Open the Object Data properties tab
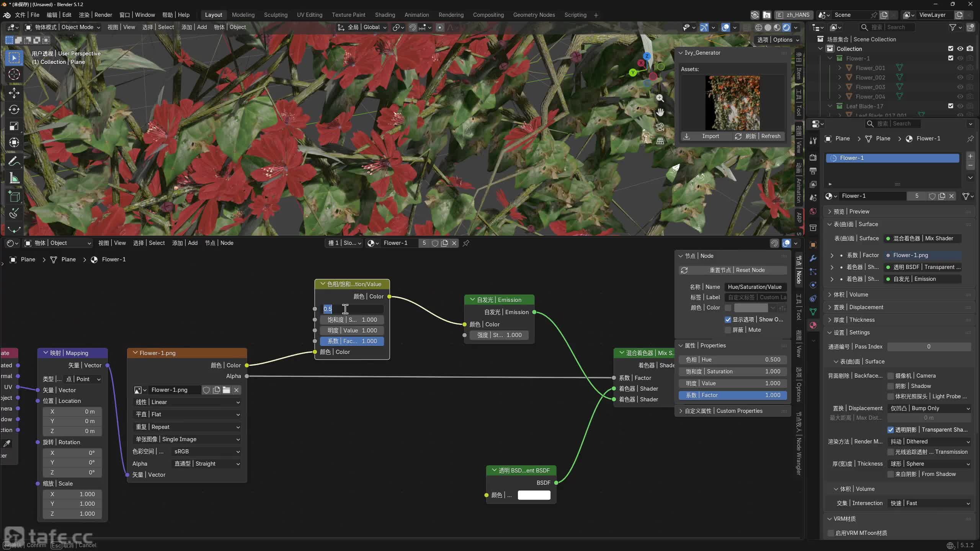980x551 pixels. 813,312
